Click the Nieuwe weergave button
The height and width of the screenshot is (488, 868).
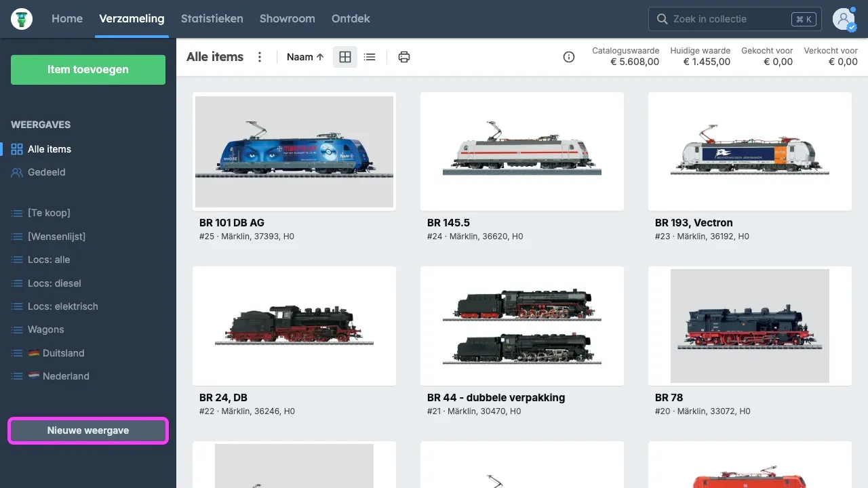88,430
